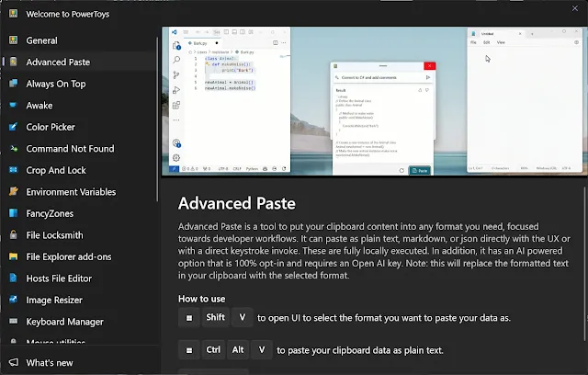Click the red close button in preview image
This screenshot has width=588, height=375.
point(430,66)
